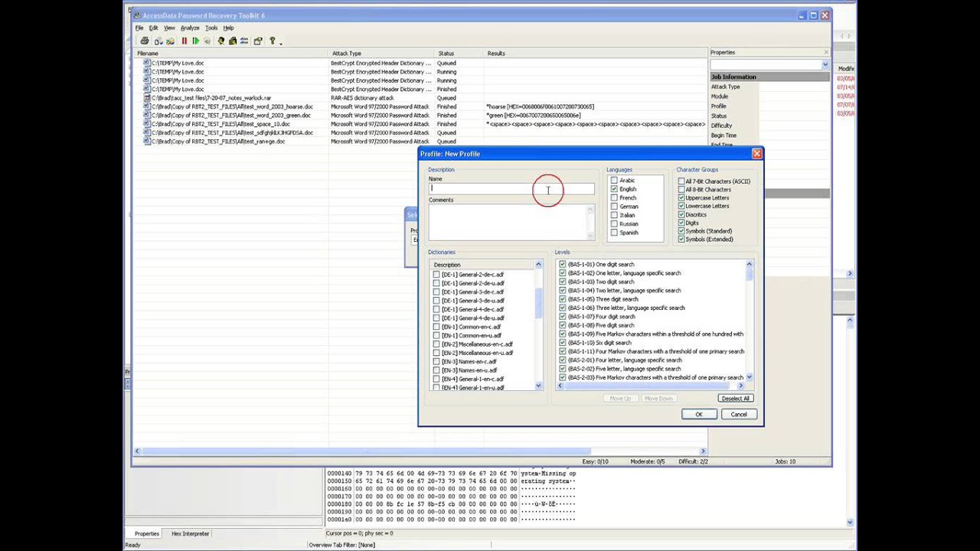
Task: Click the application icon in the title bar
Action: coord(136,15)
